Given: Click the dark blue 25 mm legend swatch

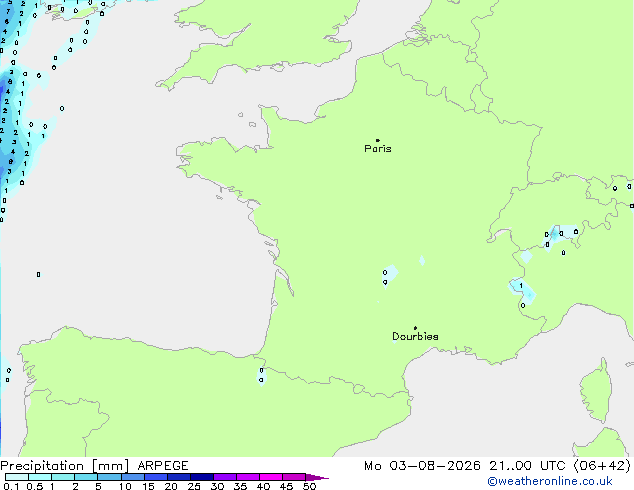Looking at the screenshot, I should (202, 477).
